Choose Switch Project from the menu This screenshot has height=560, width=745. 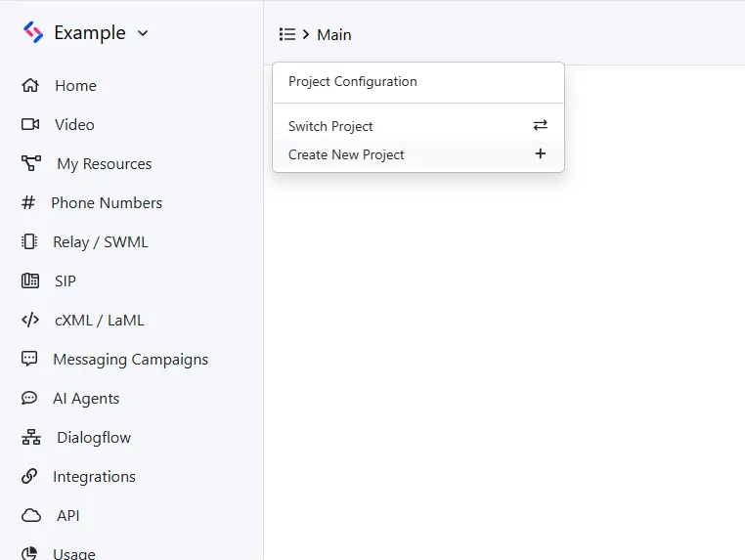tap(330, 126)
